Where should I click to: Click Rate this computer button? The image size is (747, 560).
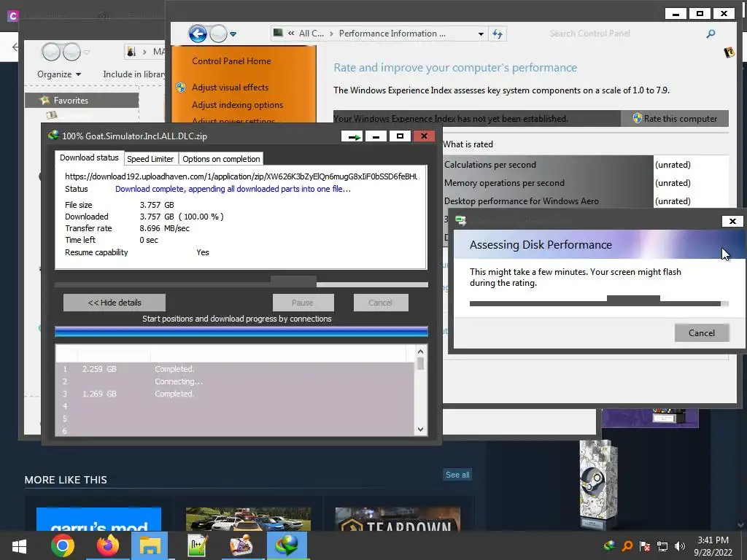coord(675,119)
